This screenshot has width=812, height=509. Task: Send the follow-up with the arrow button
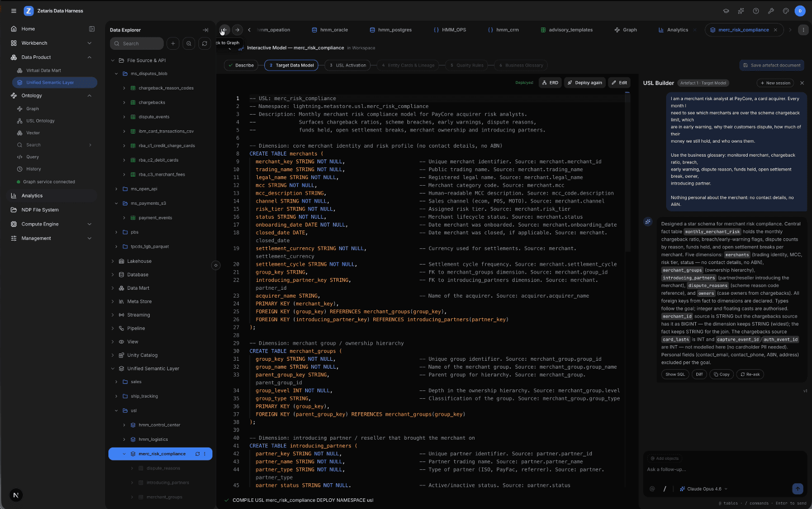pyautogui.click(x=797, y=489)
